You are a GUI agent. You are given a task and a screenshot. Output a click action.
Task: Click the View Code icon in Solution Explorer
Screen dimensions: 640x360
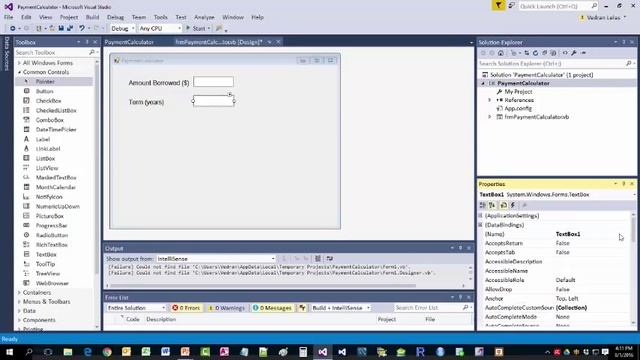click(565, 53)
